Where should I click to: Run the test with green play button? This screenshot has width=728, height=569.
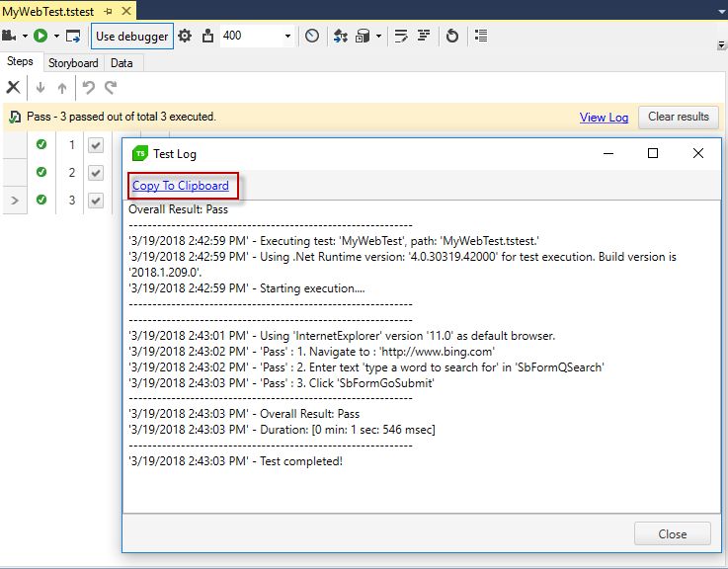[40, 36]
